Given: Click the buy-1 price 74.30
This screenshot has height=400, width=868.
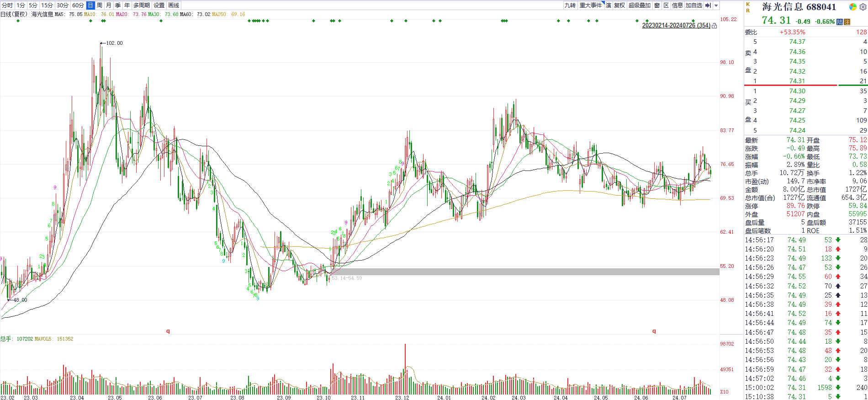Looking at the screenshot, I should tap(797, 91).
